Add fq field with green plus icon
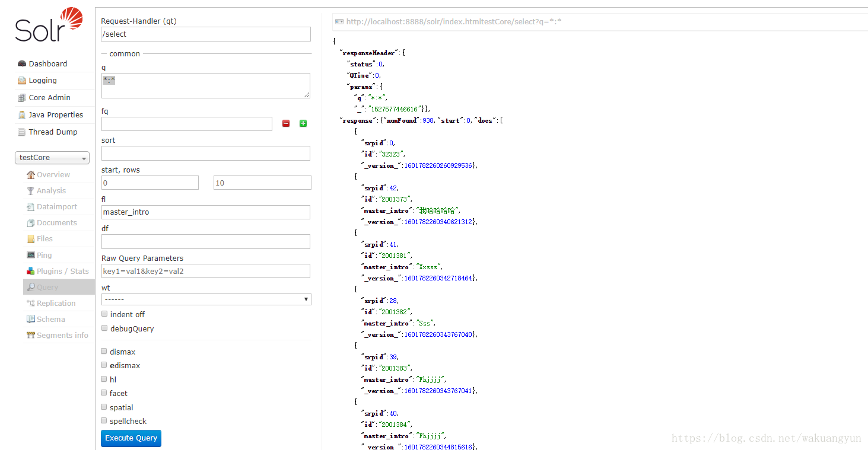The image size is (868, 450). (303, 123)
